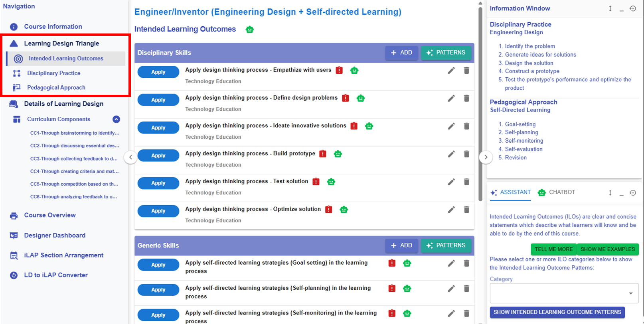Delete the Goal setting generic skill
Viewport: 644px width, 324px height.
tap(466, 263)
